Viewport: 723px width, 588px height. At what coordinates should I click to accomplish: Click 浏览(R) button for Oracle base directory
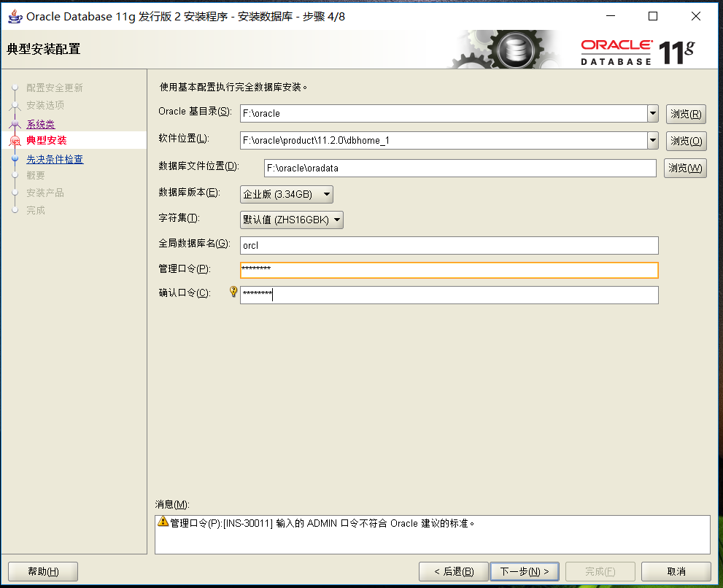pos(686,114)
